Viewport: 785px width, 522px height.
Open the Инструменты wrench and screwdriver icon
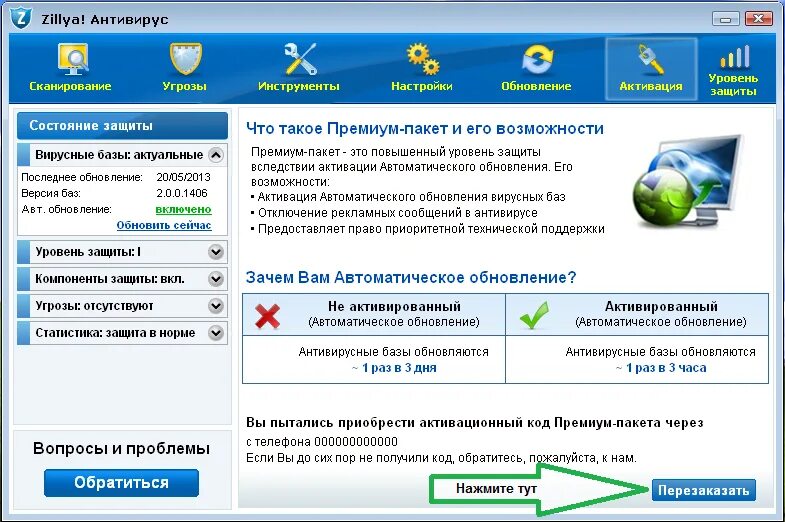[x=300, y=59]
